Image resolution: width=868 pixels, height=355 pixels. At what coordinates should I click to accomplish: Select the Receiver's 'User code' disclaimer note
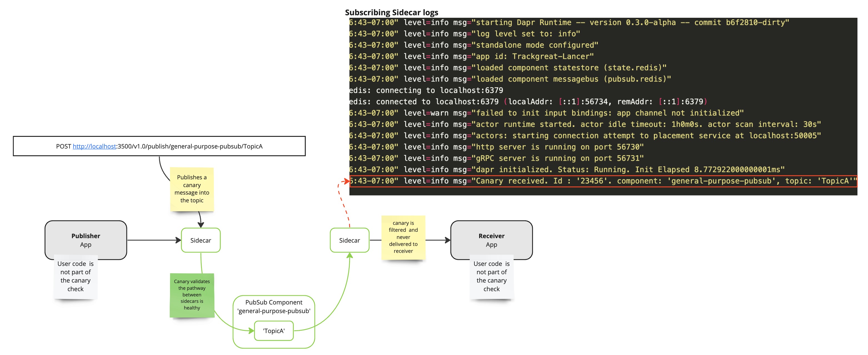coord(491,276)
